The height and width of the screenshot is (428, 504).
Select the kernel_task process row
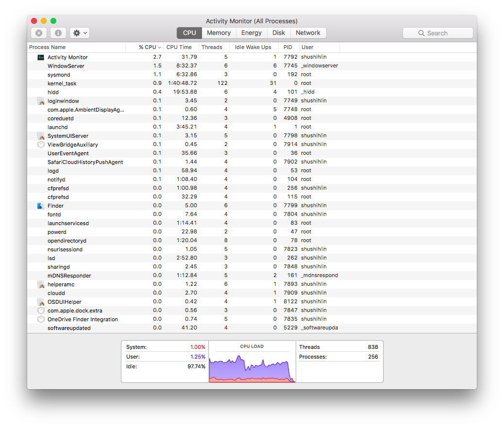point(252,83)
